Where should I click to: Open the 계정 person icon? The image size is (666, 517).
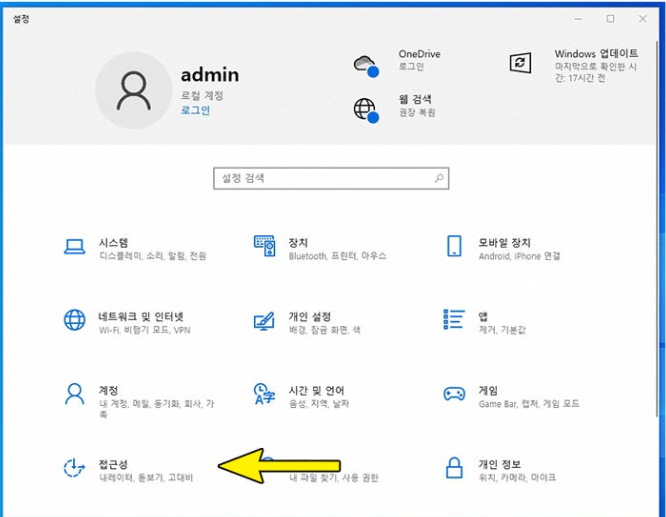coord(74,394)
